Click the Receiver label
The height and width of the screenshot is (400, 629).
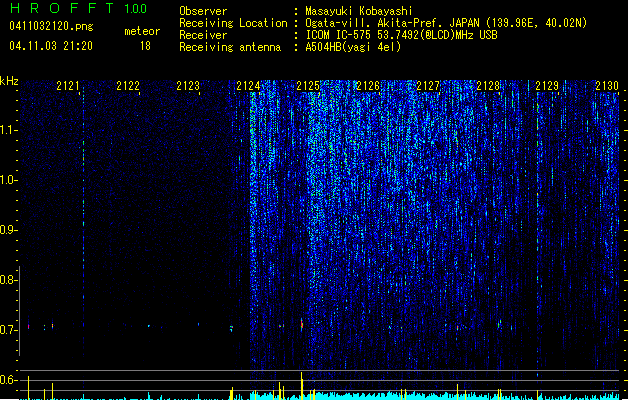pos(203,35)
